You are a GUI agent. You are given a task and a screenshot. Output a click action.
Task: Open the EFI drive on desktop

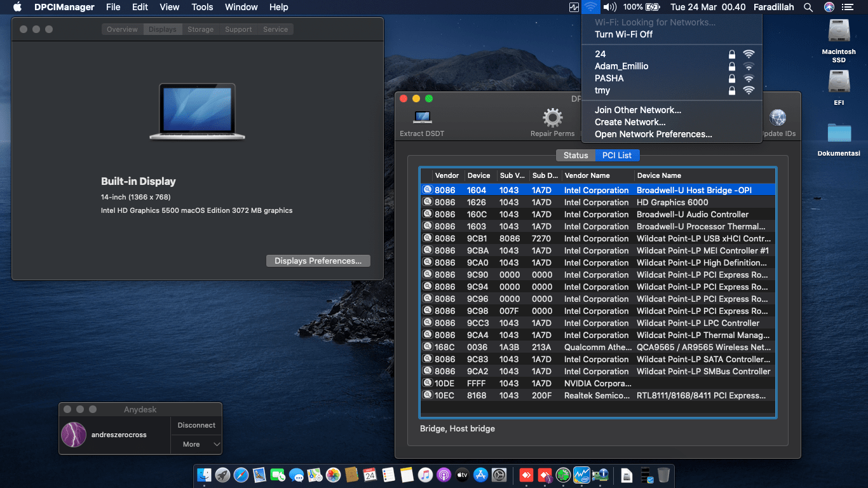point(839,83)
